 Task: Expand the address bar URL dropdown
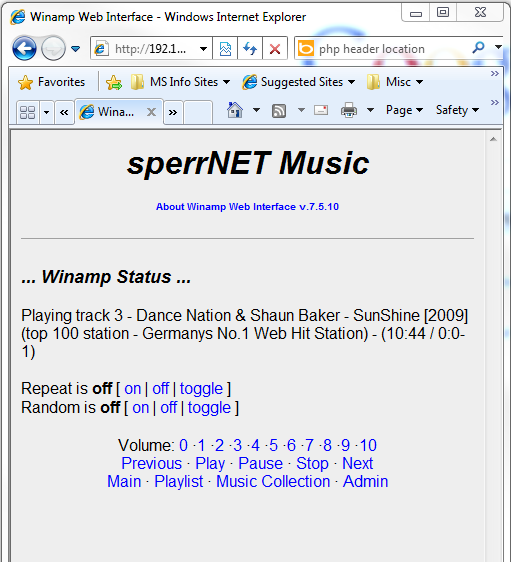click(x=203, y=48)
